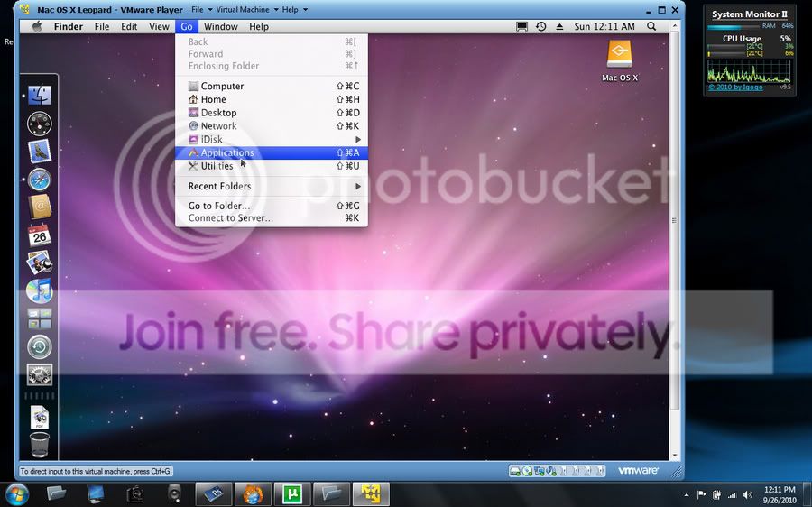Image resolution: width=812 pixels, height=507 pixels.
Task: Open Photoshop from Windows taskbar
Action: [x=213, y=494]
